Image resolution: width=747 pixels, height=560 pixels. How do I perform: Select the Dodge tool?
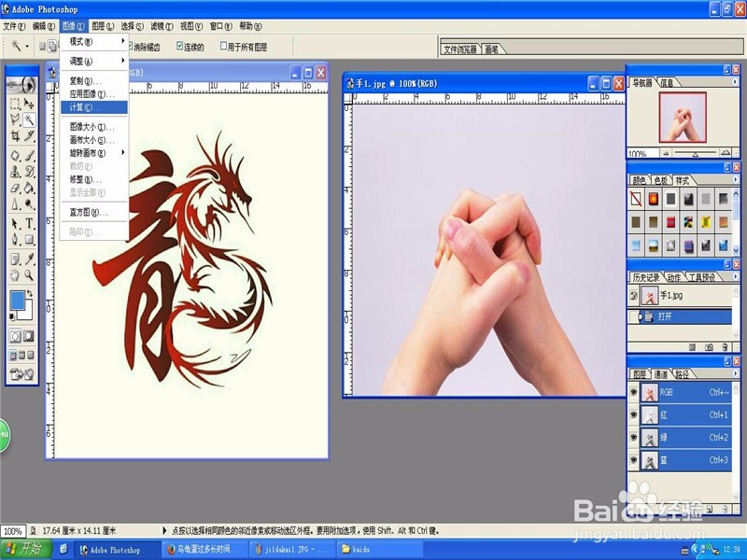pos(29,204)
